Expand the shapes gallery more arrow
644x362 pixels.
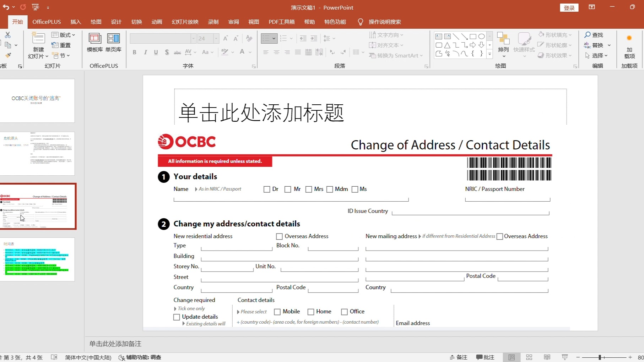[x=489, y=54]
